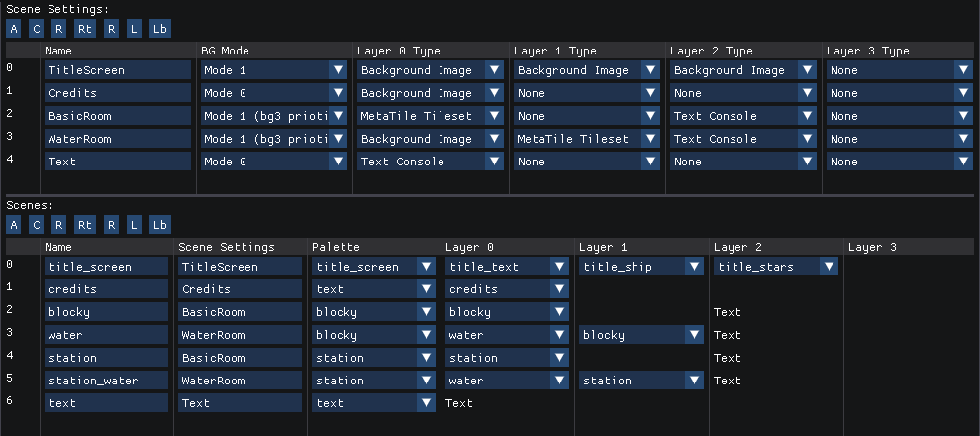Open title_ship Layer 1 dropdown

[641, 267]
